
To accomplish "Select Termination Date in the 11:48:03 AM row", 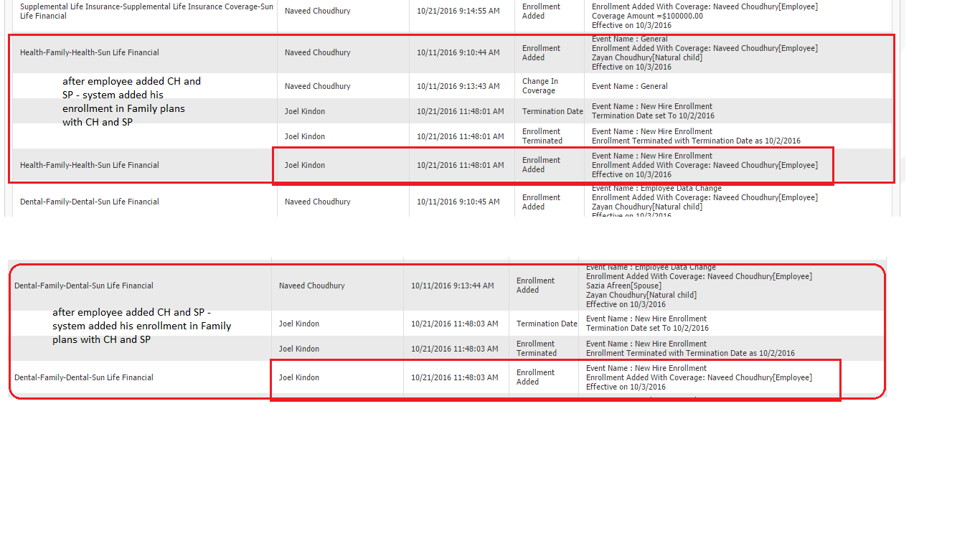I will point(547,324).
